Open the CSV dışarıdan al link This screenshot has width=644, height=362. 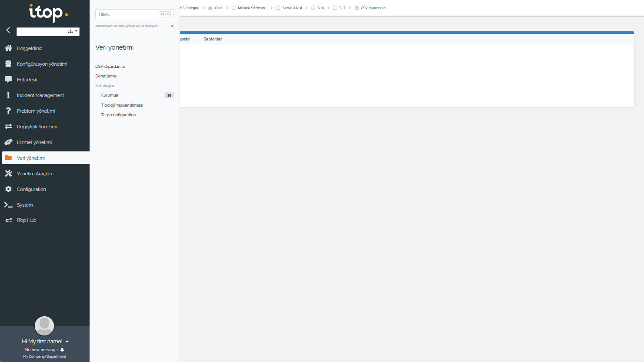pos(110,67)
